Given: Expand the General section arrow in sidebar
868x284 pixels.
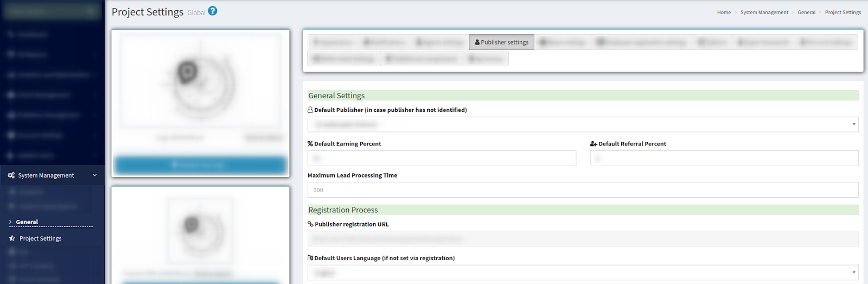Looking at the screenshot, I should point(10,222).
